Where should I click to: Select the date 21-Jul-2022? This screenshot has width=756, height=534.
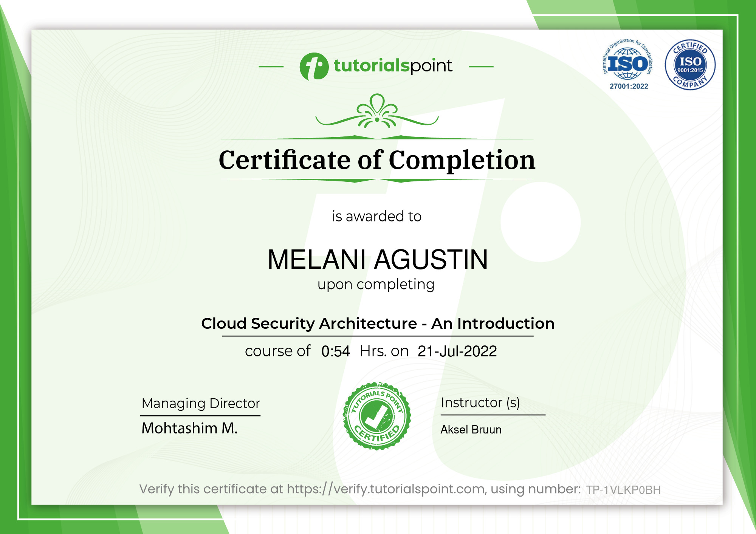coord(457,351)
